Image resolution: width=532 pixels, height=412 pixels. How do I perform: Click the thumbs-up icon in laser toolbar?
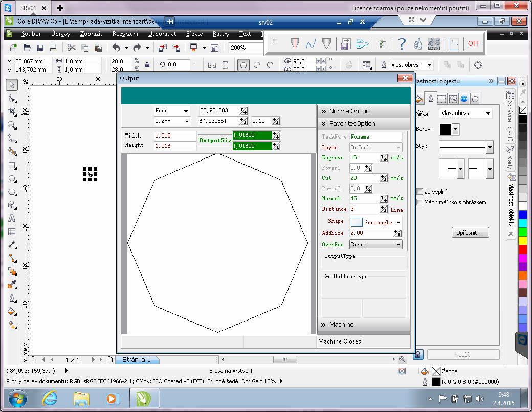pos(418,43)
